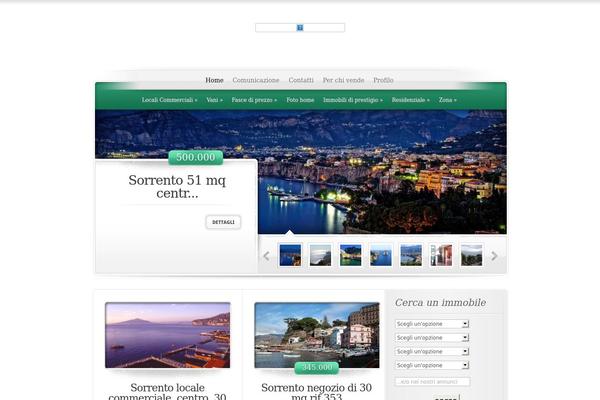The height and width of the screenshot is (400, 600).
Task: Go to the Home page
Action: [x=214, y=80]
